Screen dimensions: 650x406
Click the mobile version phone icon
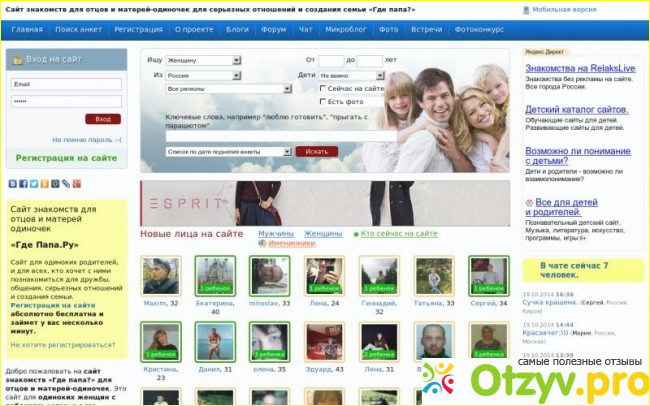coord(526,9)
